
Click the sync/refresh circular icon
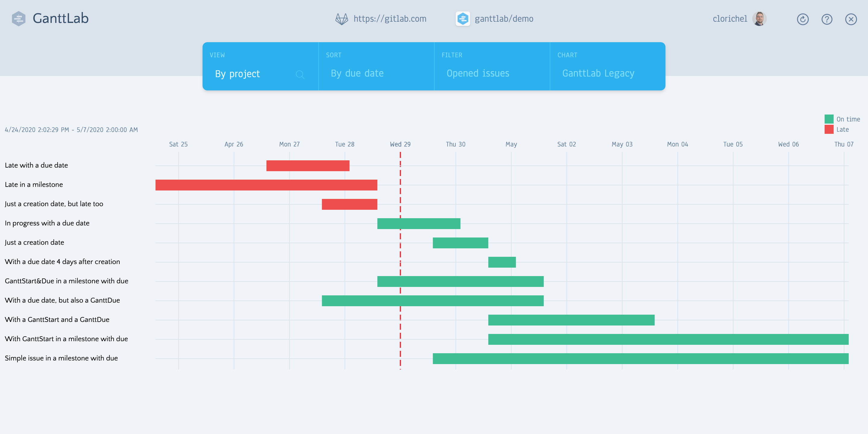click(x=803, y=19)
